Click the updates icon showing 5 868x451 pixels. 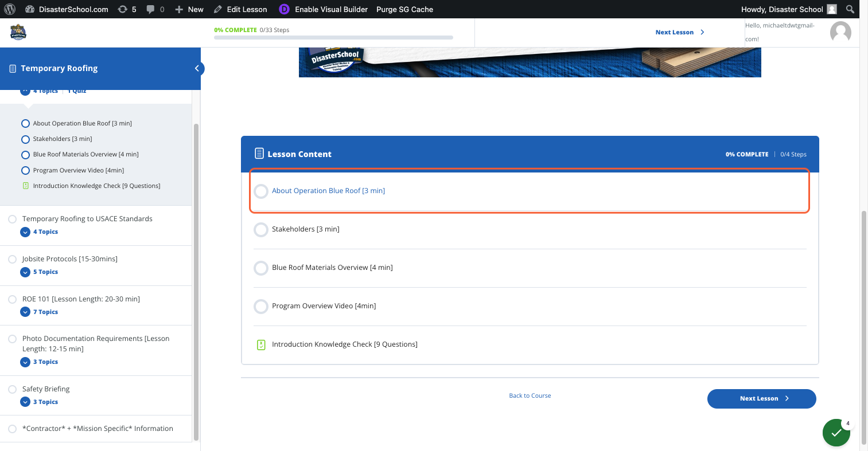click(127, 9)
